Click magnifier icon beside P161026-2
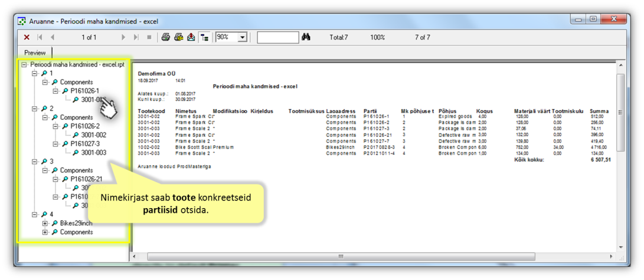This screenshot has height=280, width=644. [65, 126]
